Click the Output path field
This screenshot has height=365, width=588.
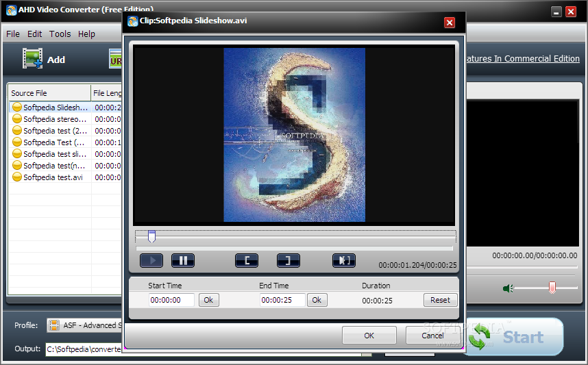84,349
